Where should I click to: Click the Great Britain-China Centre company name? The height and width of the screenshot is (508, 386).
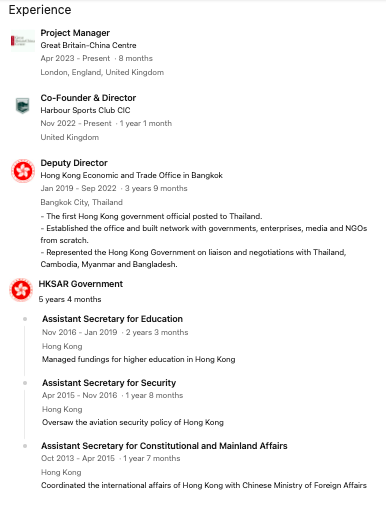88,45
